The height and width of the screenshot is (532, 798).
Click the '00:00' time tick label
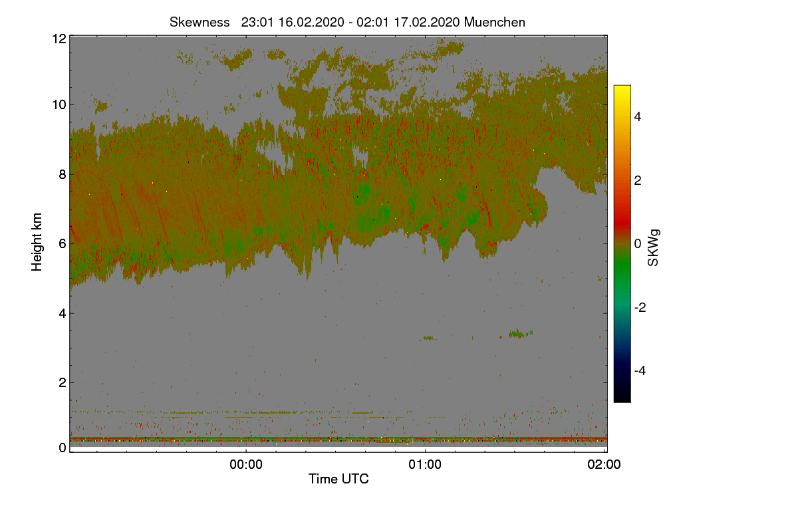tap(246, 465)
